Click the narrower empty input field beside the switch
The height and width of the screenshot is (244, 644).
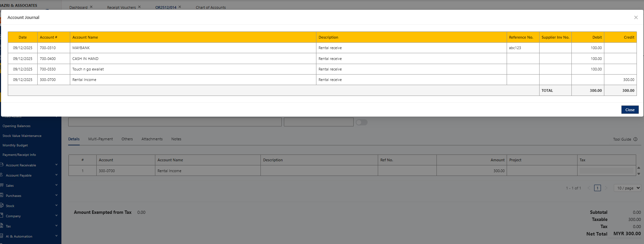(319, 122)
